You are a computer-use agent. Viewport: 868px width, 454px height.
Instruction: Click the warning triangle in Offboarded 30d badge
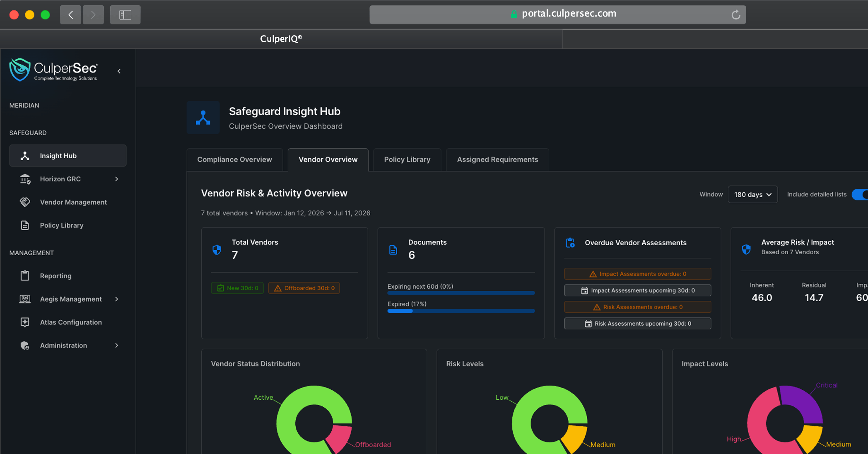(x=278, y=288)
